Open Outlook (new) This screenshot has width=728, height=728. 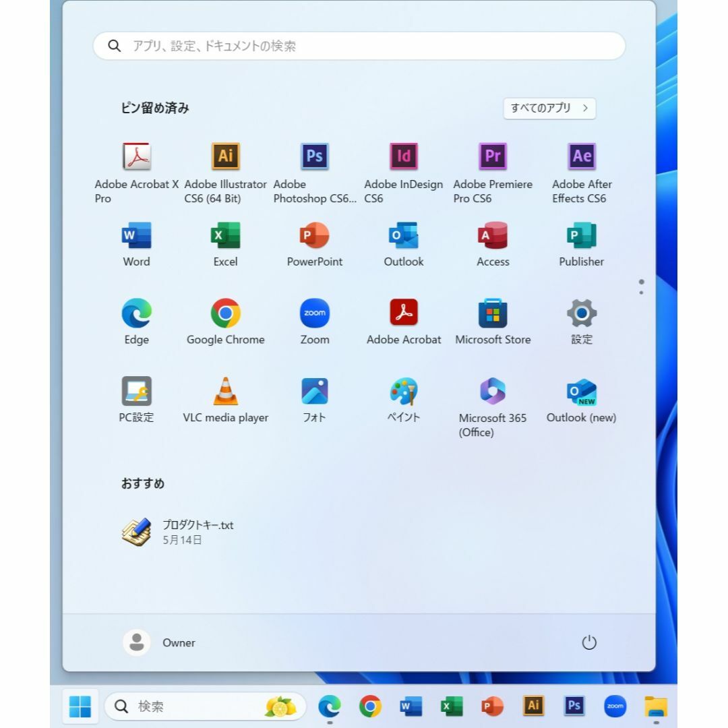[582, 400]
